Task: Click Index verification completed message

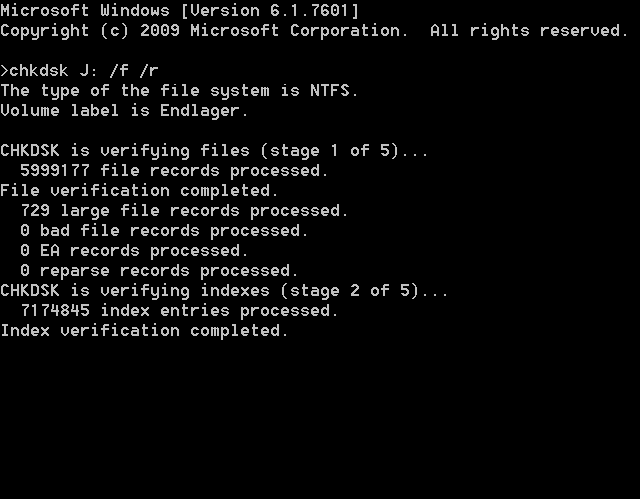Action: click(x=144, y=330)
